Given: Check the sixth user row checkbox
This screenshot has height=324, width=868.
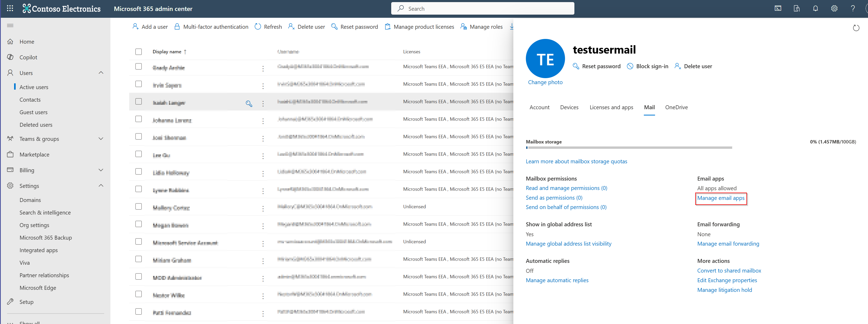Looking at the screenshot, I should pos(139,154).
